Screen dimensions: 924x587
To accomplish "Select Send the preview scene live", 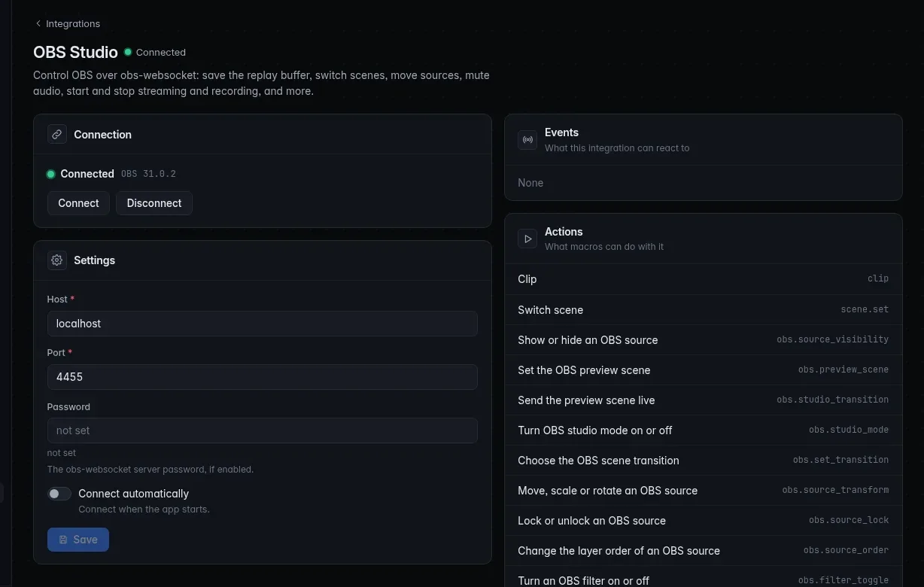I will click(703, 400).
